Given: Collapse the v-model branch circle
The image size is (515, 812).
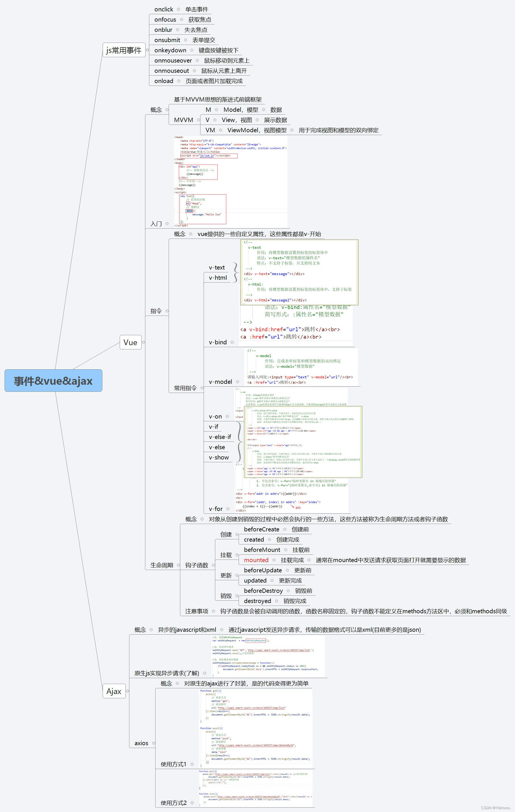Looking at the screenshot, I should 237,382.
